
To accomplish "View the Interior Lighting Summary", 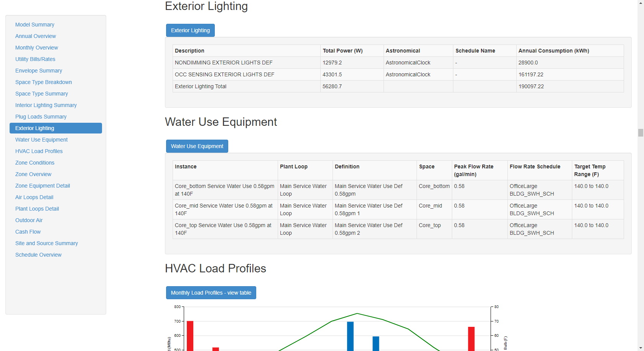I will (x=46, y=105).
